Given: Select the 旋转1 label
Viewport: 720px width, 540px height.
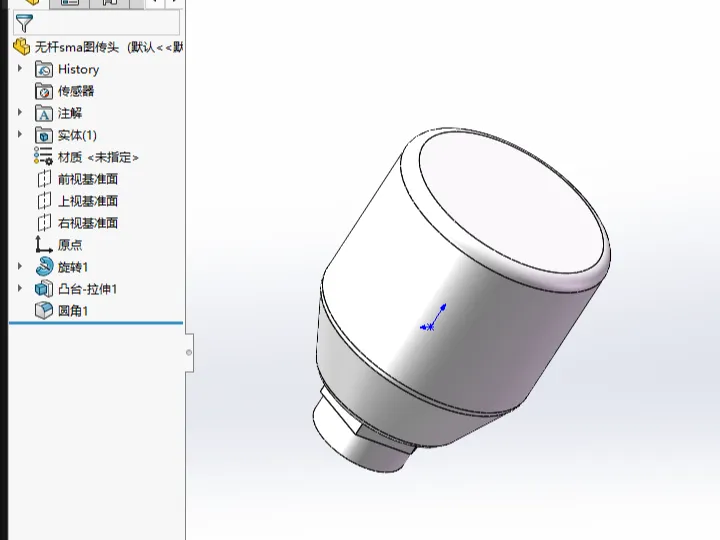Looking at the screenshot, I should 73,267.
